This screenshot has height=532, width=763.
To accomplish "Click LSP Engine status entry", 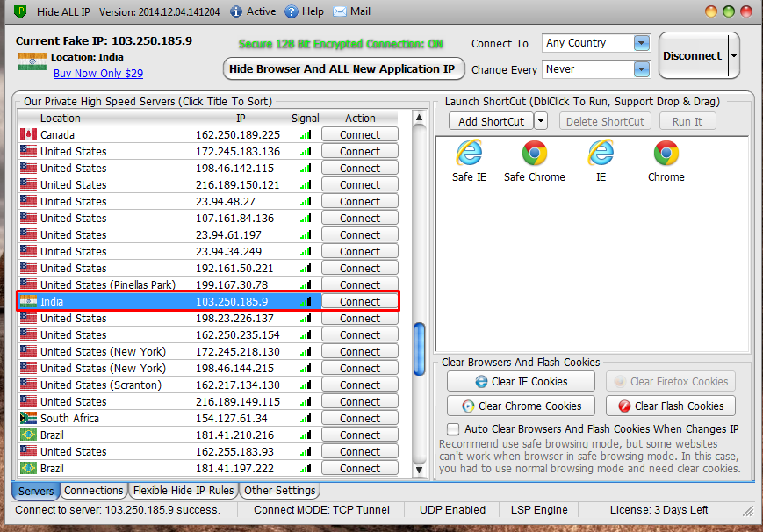I will pyautogui.click(x=539, y=509).
